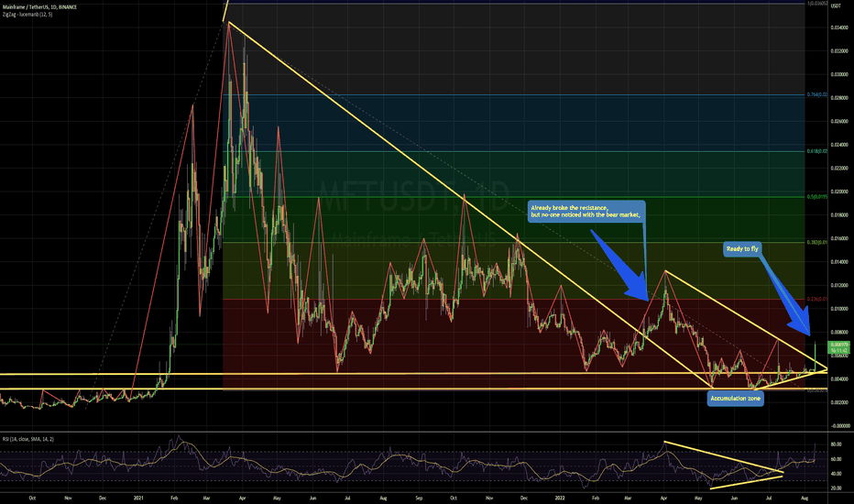Image resolution: width=854 pixels, height=504 pixels.
Task: Click the -0.000000 price axis label
Action: [839, 426]
